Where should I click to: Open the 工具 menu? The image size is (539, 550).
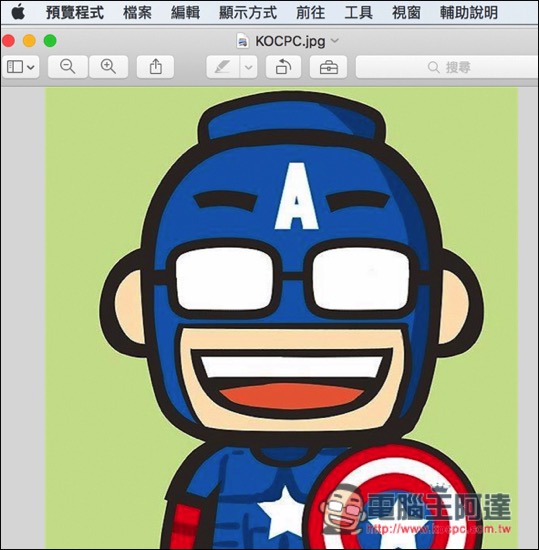click(x=358, y=13)
